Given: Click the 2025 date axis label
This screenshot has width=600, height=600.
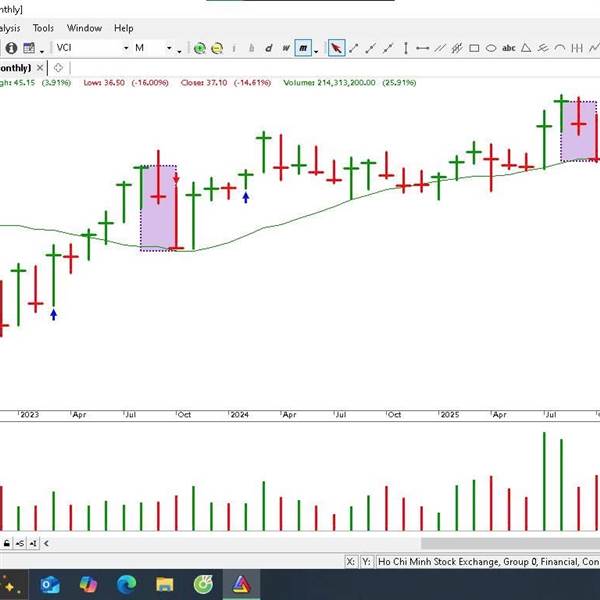Looking at the screenshot, I should tap(450, 415).
